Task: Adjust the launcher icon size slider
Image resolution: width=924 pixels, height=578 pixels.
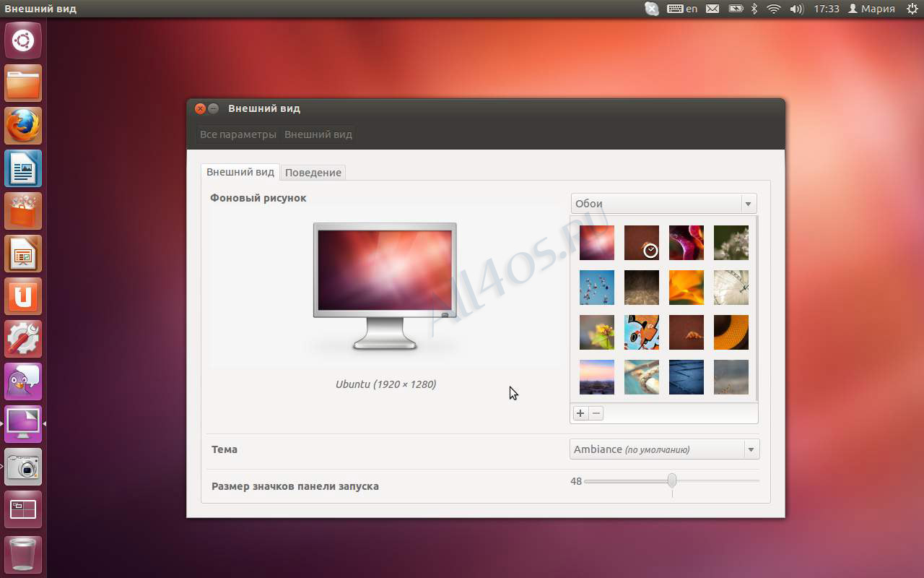Action: pyautogui.click(x=672, y=480)
